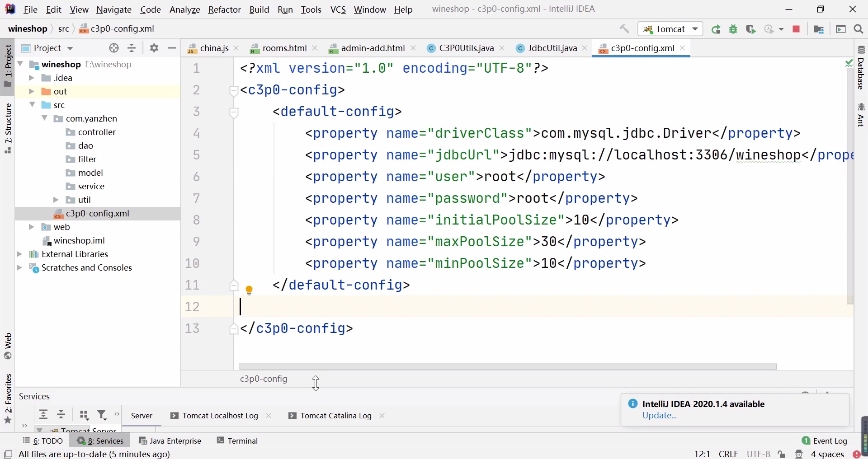Collapse the default-config fold marker
Screen dimensions: 868x459
click(x=234, y=112)
